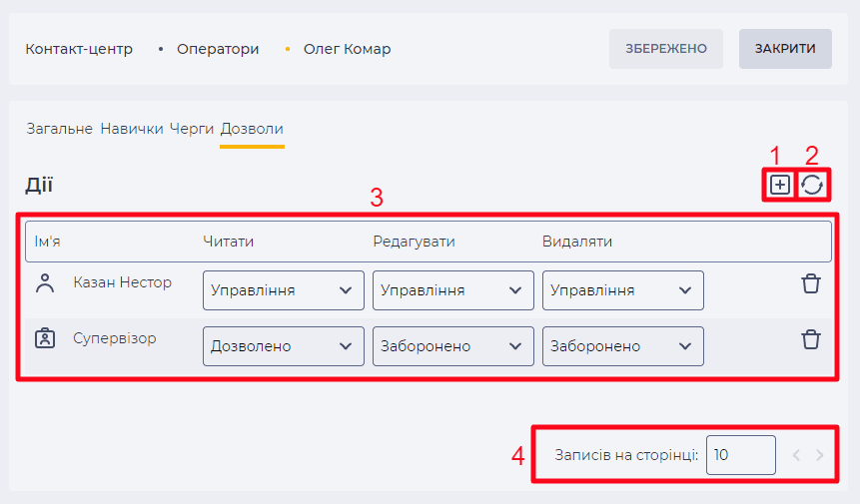The image size is (860, 504).
Task: Click the Записів на сторінці label
Action: (626, 455)
